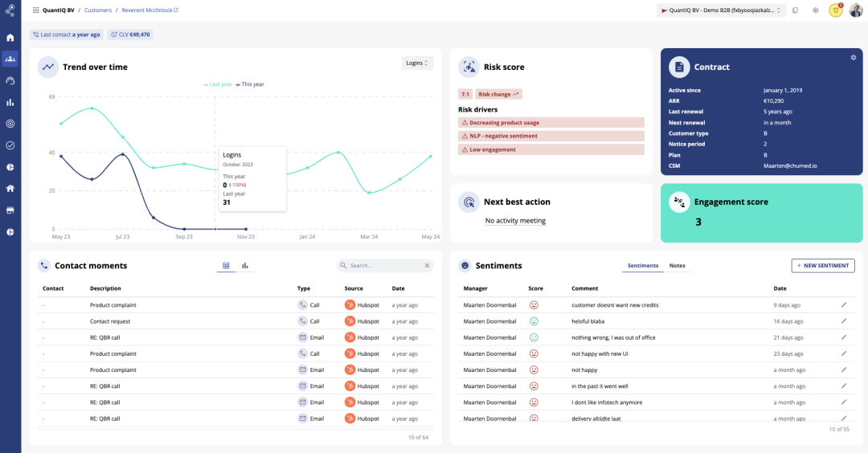Toggle the This year legend series

[250, 84]
